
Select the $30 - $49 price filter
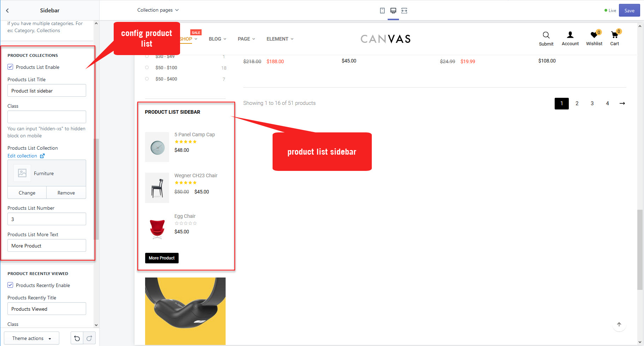pyautogui.click(x=147, y=56)
